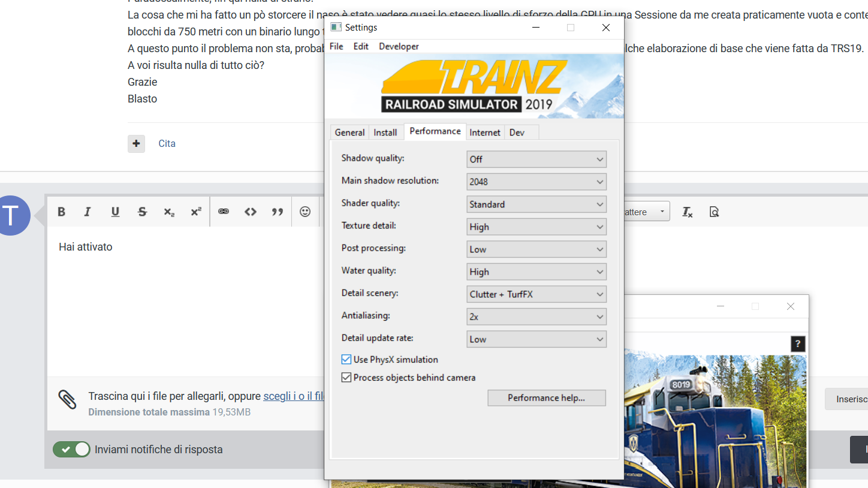Image resolution: width=868 pixels, height=488 pixels.
Task: Click the Performance help button
Action: [x=547, y=398]
